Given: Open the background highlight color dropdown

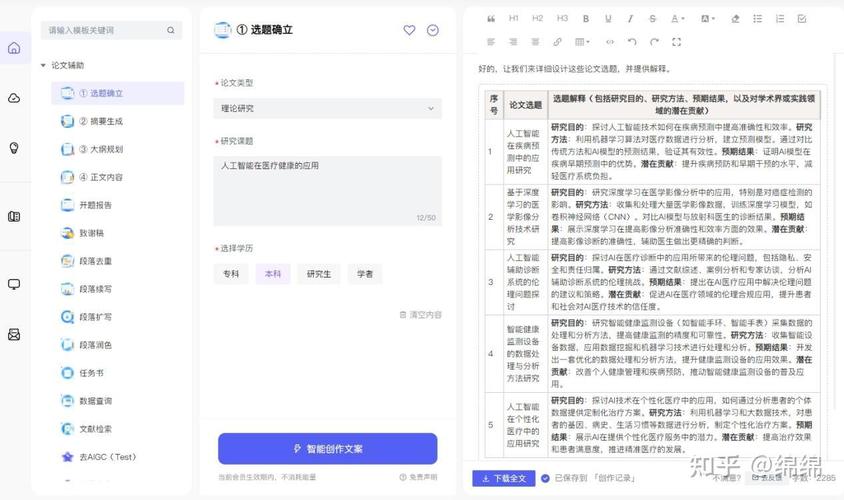Looking at the screenshot, I should [x=707, y=19].
